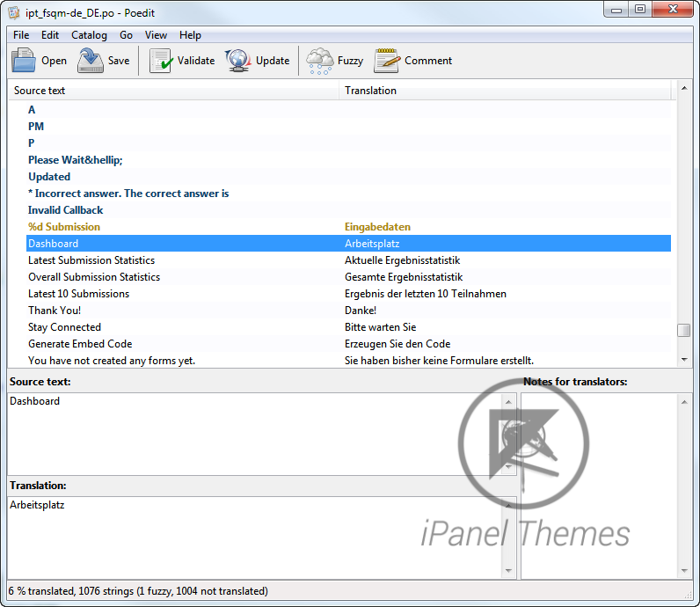Select the 'Invalid Callback' row
This screenshot has width=700, height=607.
(x=348, y=210)
